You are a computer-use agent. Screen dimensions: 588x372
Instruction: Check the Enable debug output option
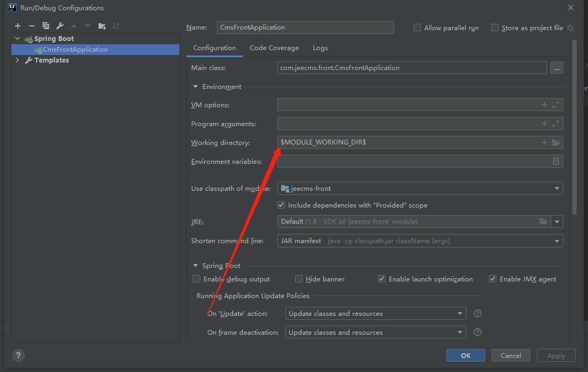[197, 279]
